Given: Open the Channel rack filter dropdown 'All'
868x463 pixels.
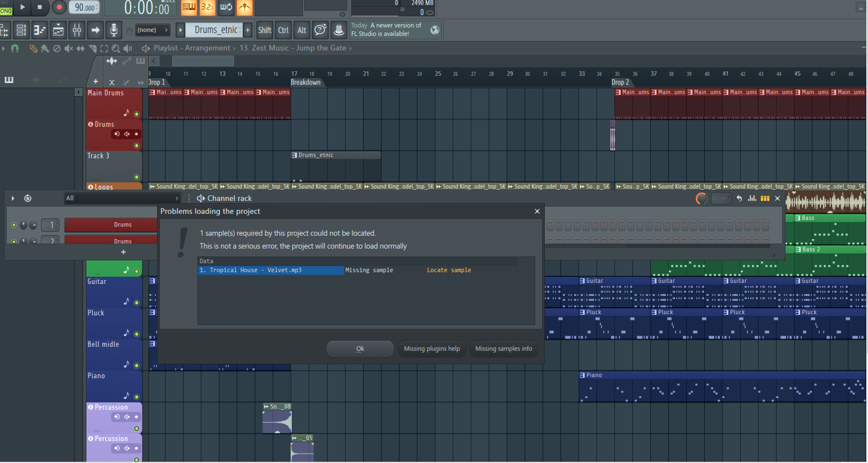Looking at the screenshot, I should click(x=122, y=198).
